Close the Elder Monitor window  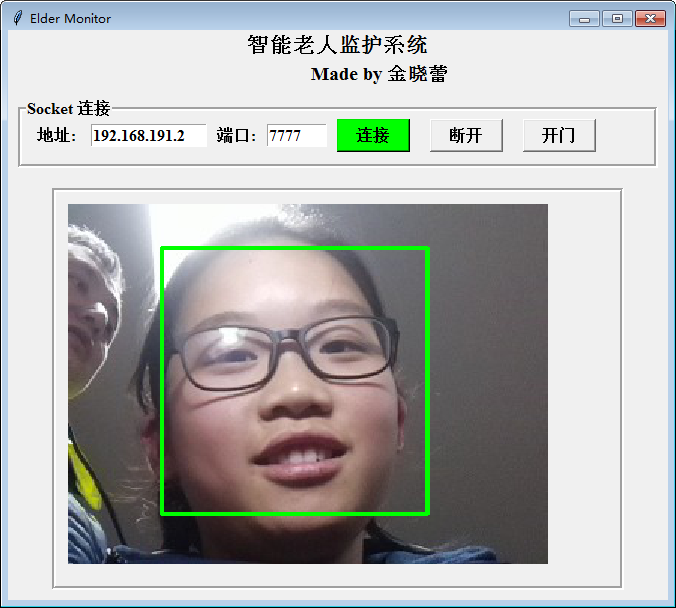click(650, 19)
